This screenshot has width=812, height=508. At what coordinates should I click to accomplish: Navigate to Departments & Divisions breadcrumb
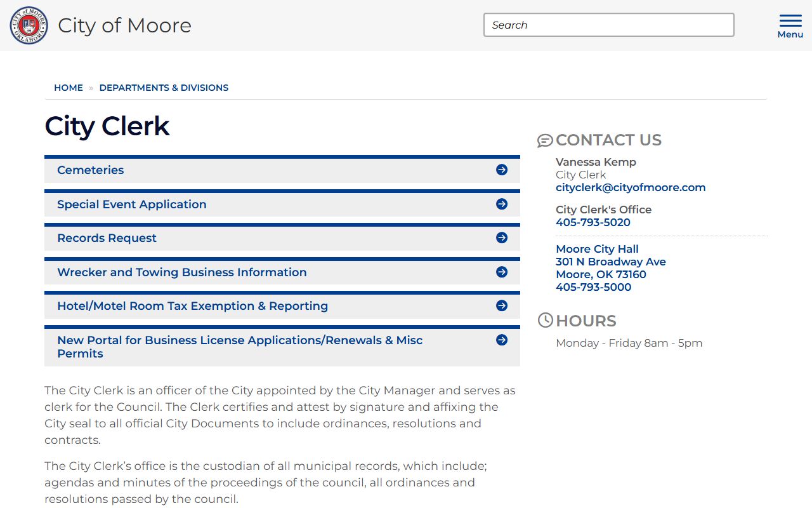(164, 88)
